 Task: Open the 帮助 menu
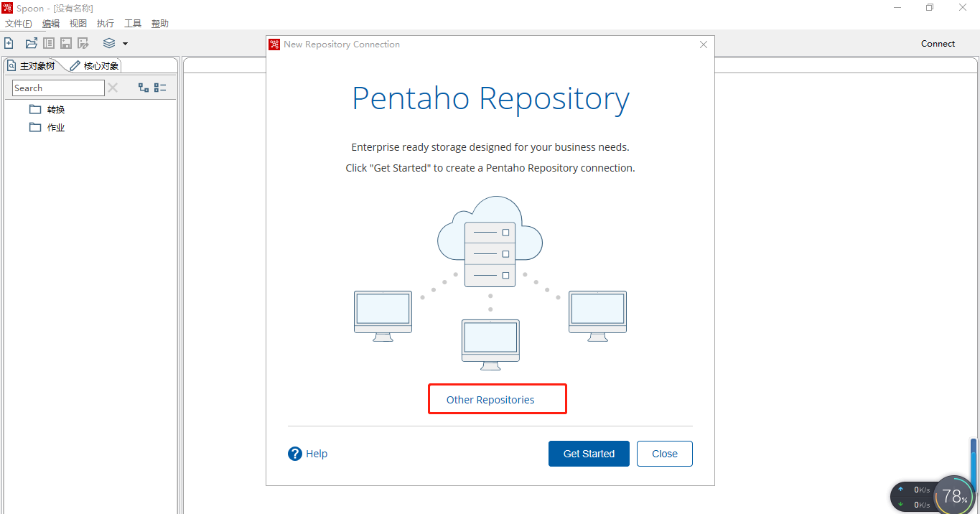point(160,24)
